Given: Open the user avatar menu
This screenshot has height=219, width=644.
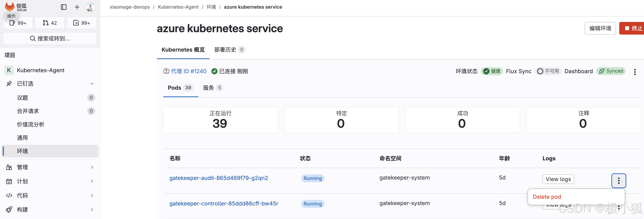Looking at the screenshot, I should click(90, 7).
